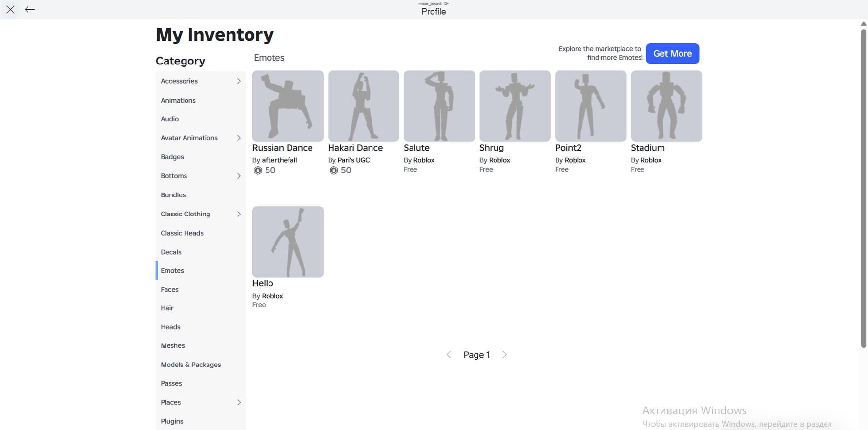Click the back arrow icon
Viewport: 868px width, 430px height.
tap(30, 9)
